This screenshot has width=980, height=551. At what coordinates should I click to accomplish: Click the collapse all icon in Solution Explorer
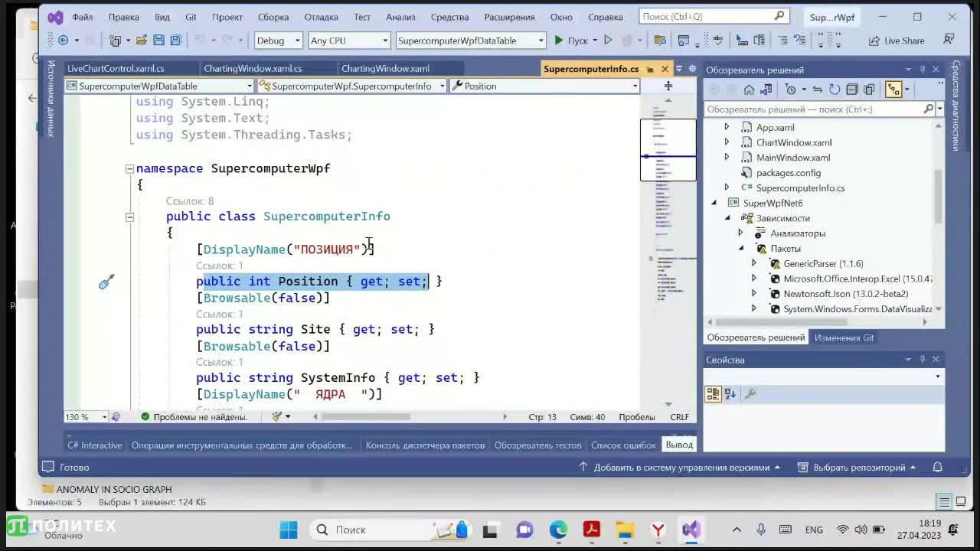click(852, 90)
